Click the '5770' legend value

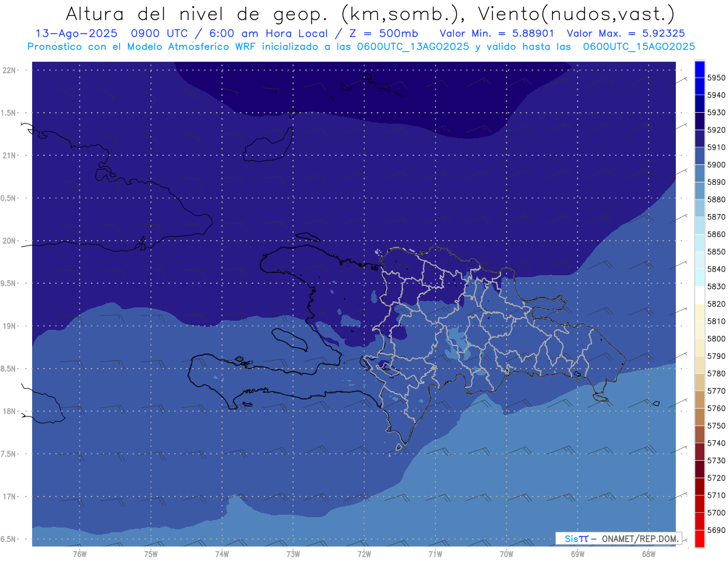(x=716, y=391)
